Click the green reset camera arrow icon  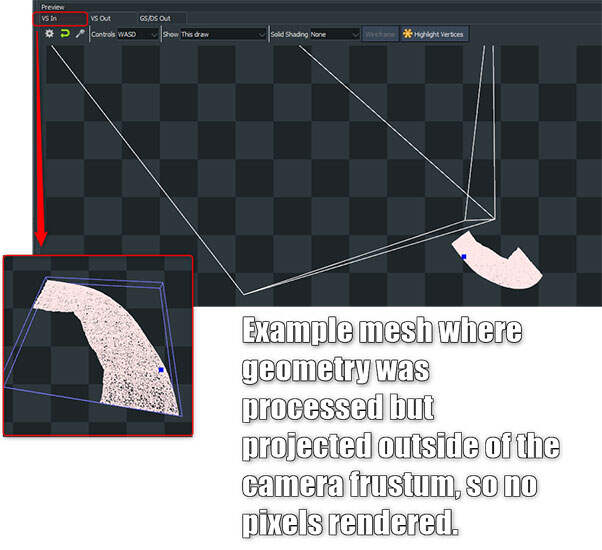64,34
